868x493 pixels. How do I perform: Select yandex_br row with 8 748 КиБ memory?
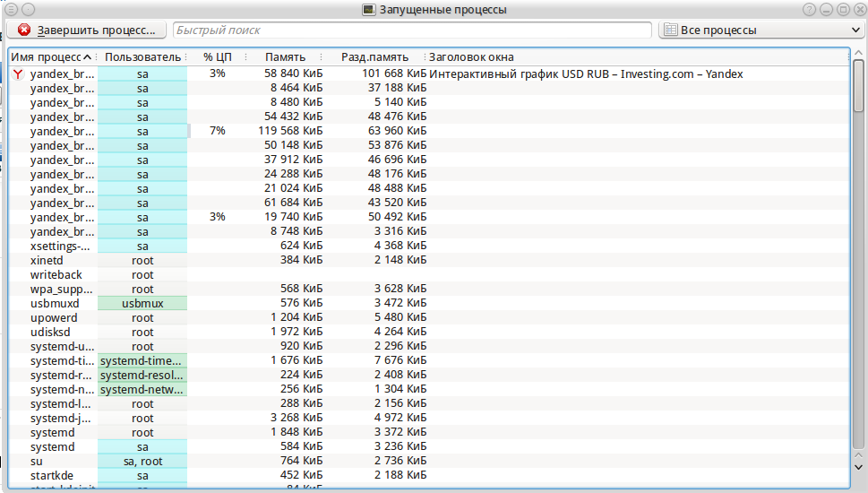click(429, 231)
